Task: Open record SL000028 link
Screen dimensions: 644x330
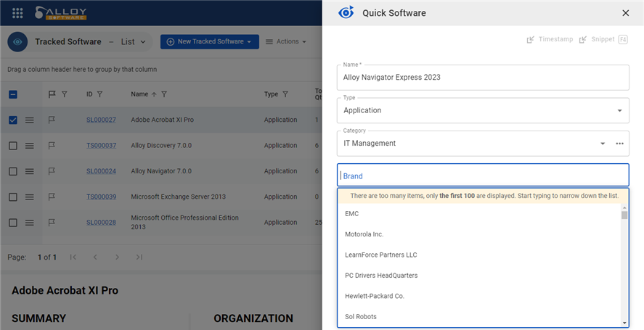Action: coord(101,223)
